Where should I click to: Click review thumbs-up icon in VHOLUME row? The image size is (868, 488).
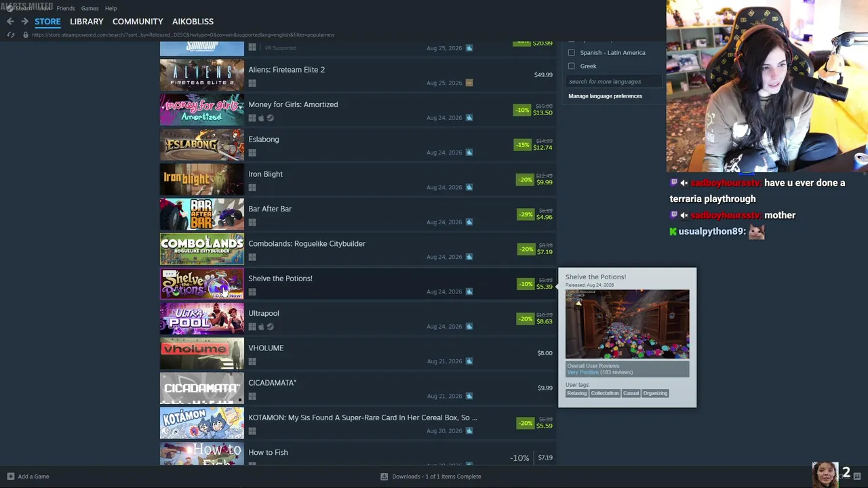click(x=469, y=361)
